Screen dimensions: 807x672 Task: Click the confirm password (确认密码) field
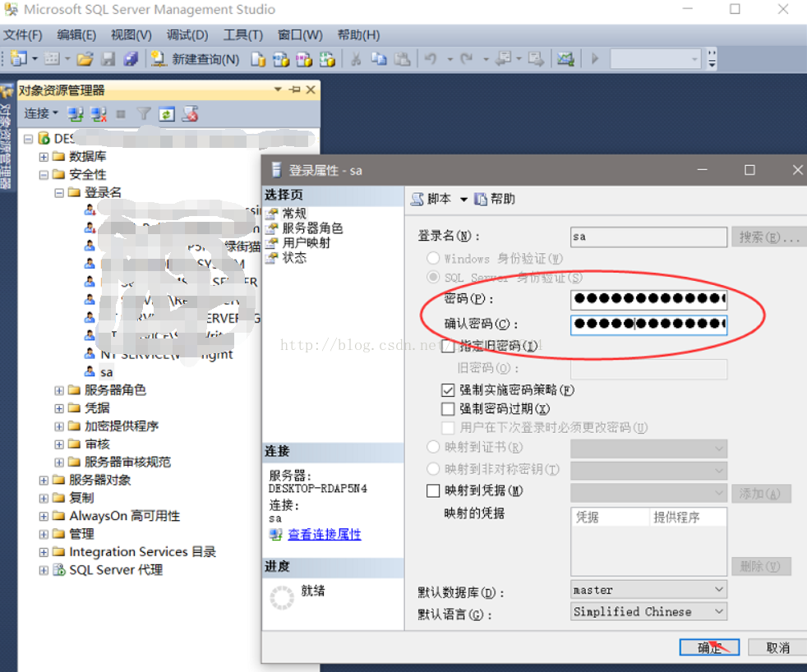click(648, 324)
